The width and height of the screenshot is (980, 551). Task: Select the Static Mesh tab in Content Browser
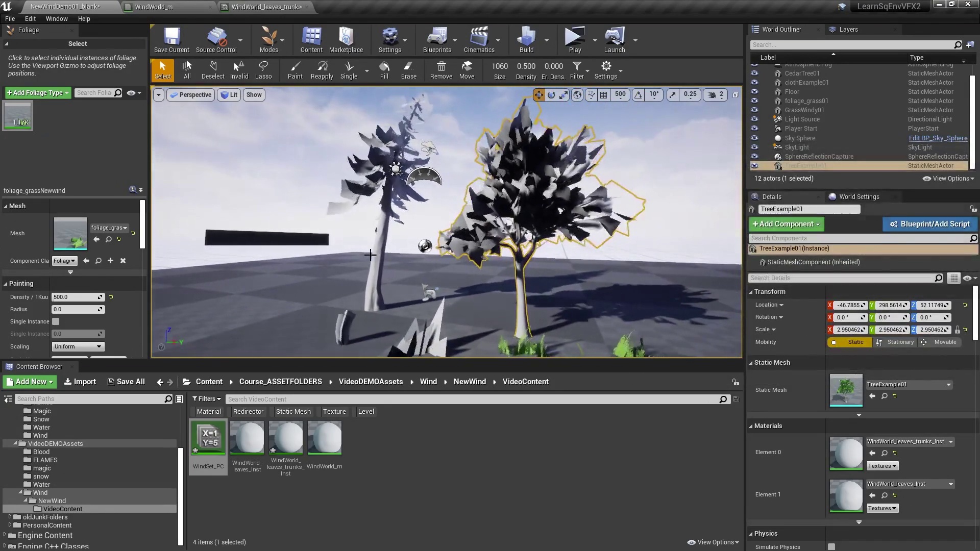click(x=293, y=411)
